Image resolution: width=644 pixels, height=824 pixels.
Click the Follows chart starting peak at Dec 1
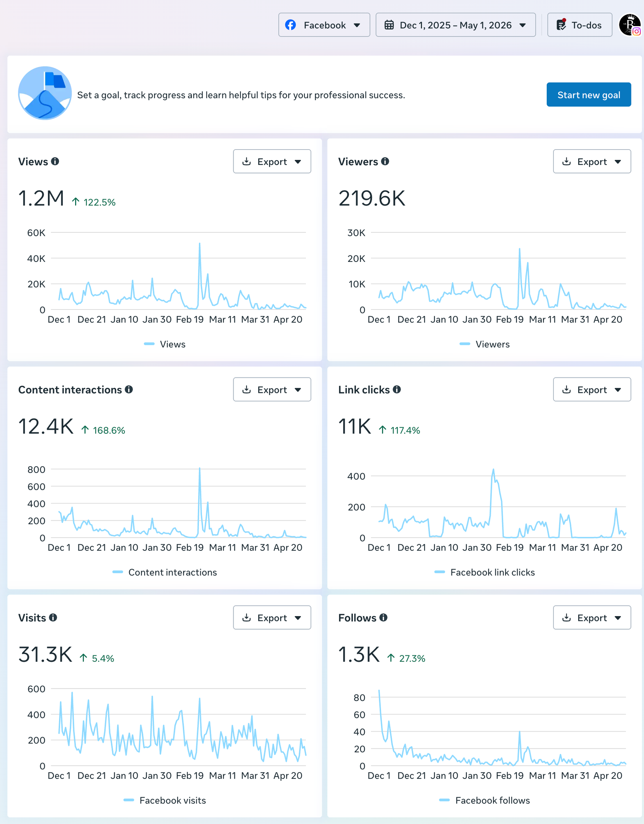pos(379,691)
